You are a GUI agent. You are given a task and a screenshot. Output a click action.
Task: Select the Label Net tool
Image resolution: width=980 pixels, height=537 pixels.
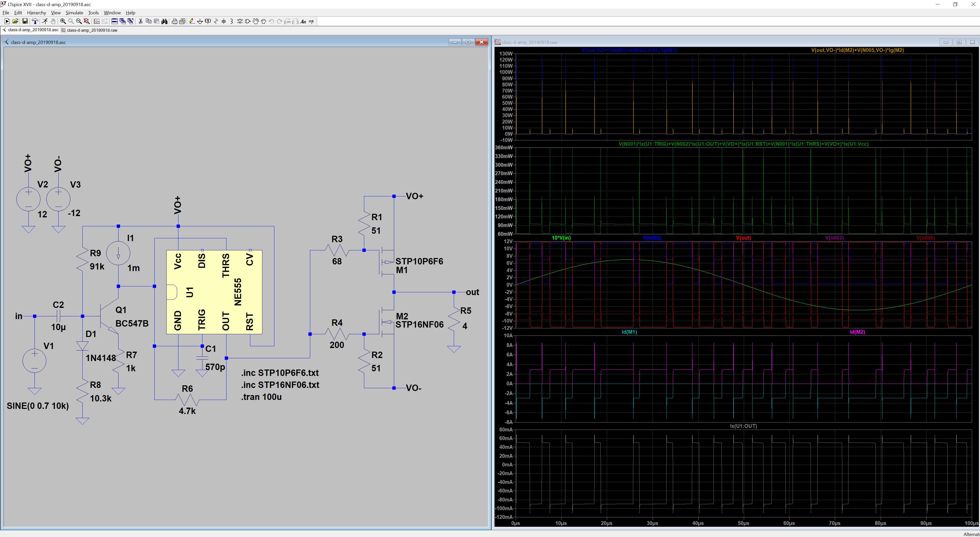pos(208,21)
